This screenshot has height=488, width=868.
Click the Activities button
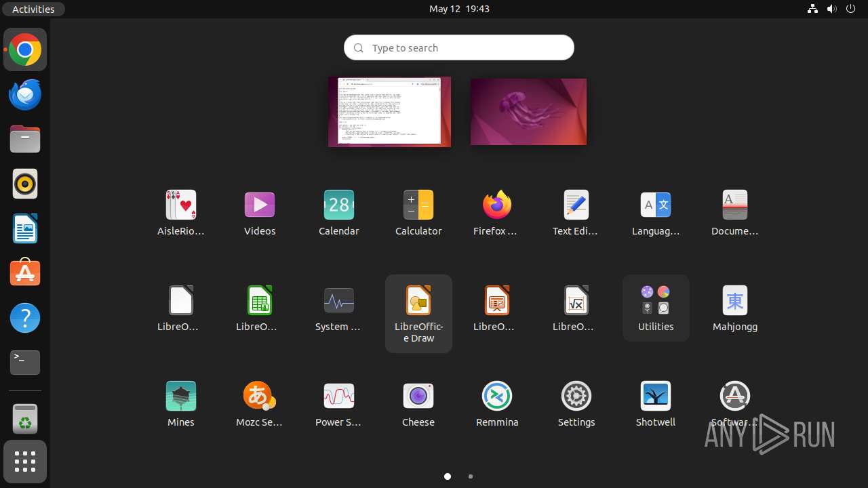[33, 9]
